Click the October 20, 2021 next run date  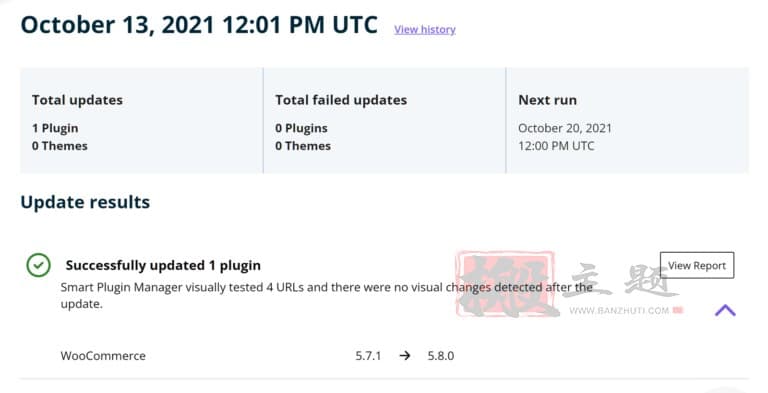565,128
